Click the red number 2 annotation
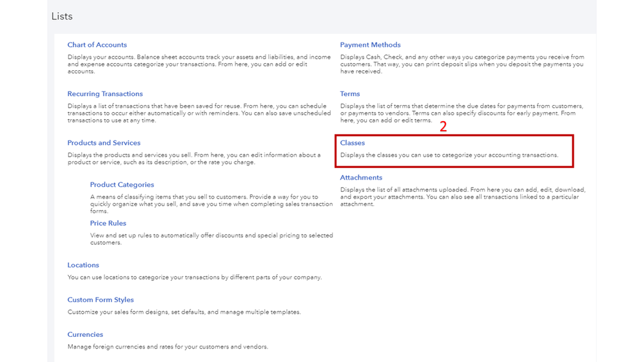This screenshot has width=644, height=362. (444, 127)
